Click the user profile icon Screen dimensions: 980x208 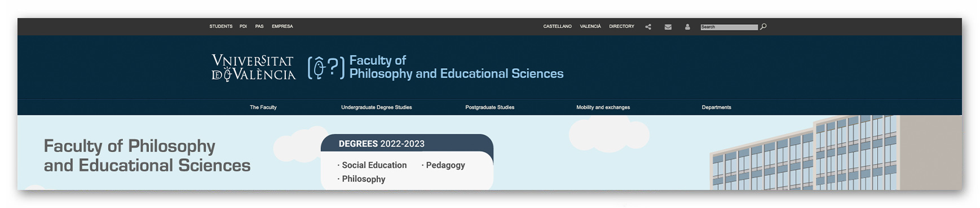[687, 26]
